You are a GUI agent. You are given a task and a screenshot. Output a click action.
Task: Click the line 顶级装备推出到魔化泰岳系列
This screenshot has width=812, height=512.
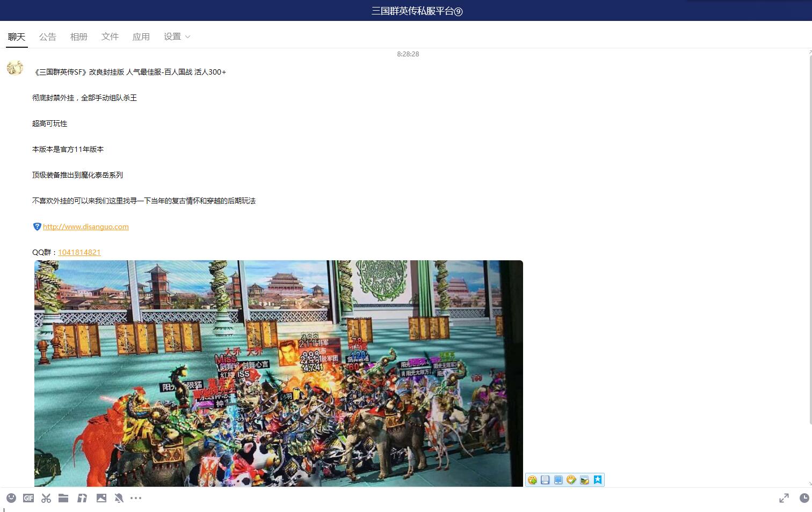(78, 175)
